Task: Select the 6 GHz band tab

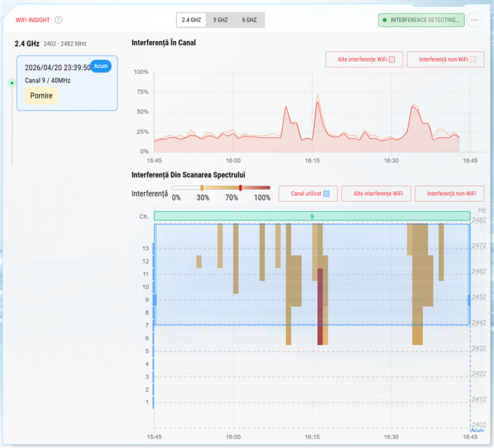Action: point(249,20)
